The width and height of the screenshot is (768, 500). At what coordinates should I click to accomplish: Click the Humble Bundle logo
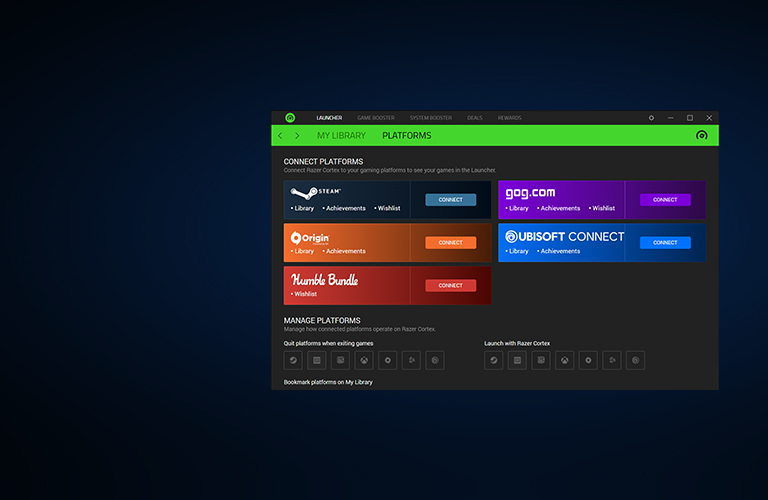tap(324, 280)
